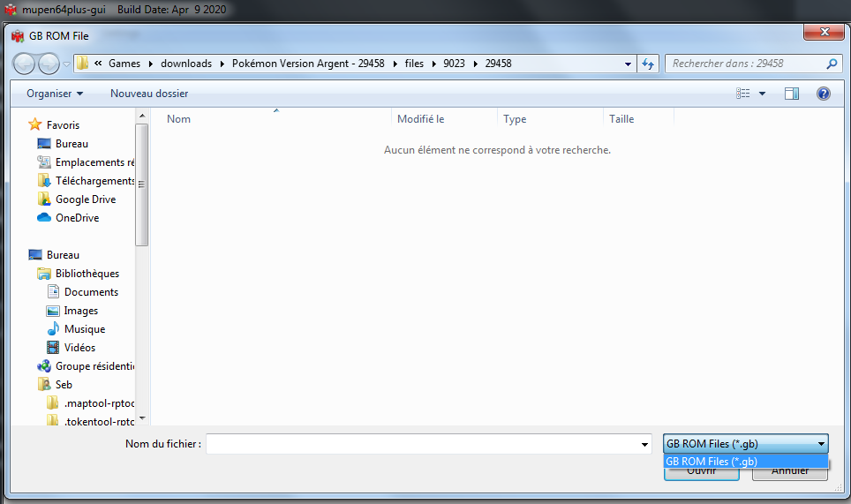Viewport: 851px width, 504px height.
Task: Click the change view icon
Action: tap(743, 94)
